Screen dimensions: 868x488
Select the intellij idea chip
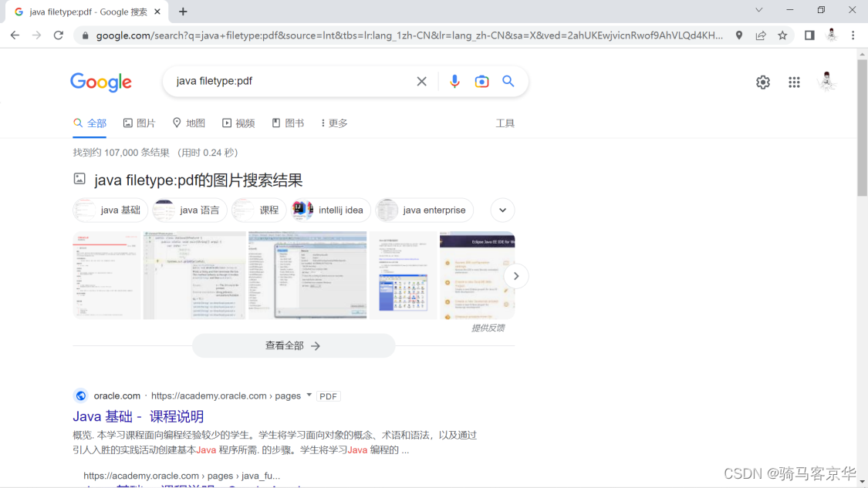330,210
